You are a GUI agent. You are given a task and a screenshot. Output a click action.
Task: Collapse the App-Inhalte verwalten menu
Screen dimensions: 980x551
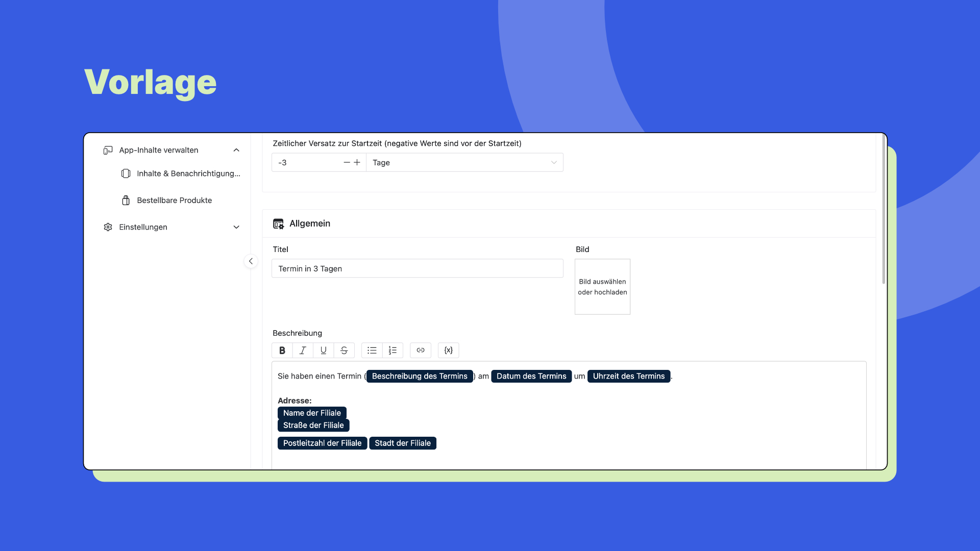[x=236, y=150]
